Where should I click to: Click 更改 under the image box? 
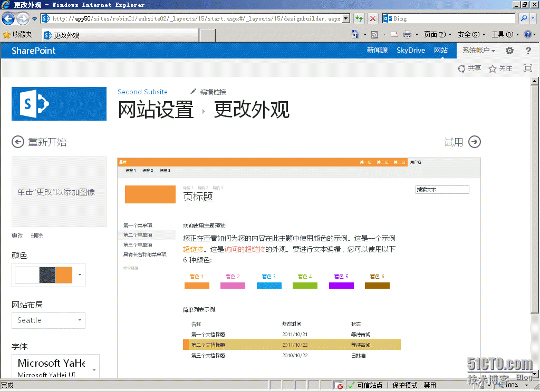click(17, 236)
